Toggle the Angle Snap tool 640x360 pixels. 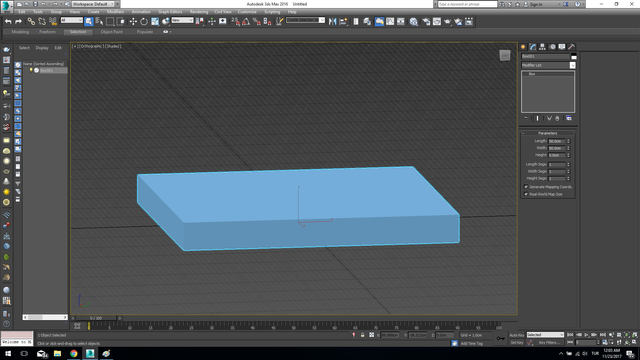(246, 21)
